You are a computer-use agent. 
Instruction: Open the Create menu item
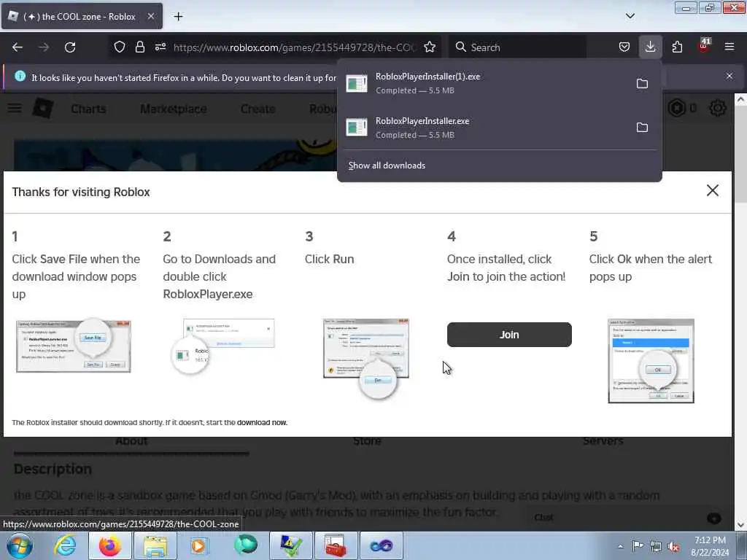tap(258, 109)
